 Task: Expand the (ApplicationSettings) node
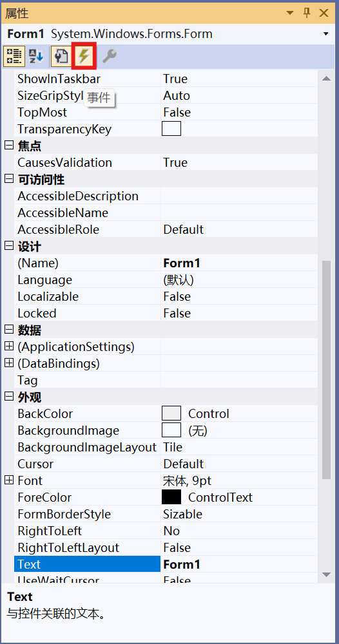[8, 346]
